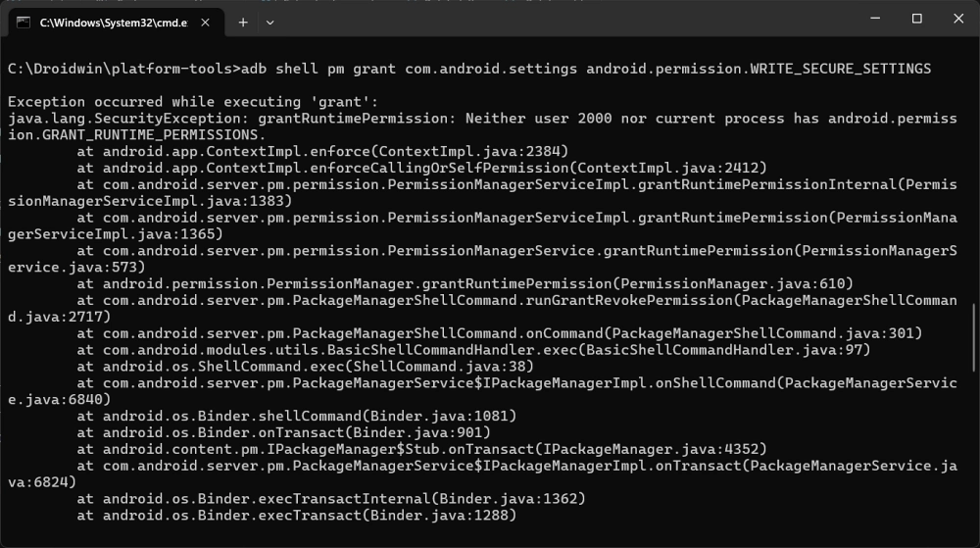Click the "Exception occurred while executing 'grant'" line

[192, 102]
